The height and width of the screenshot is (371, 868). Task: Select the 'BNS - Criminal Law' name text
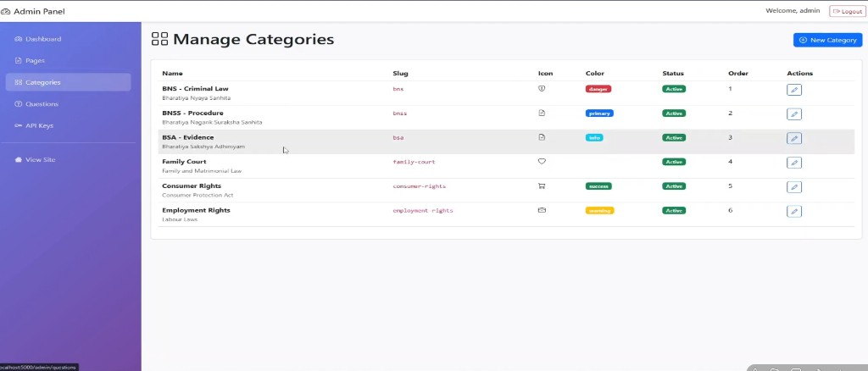(195, 88)
